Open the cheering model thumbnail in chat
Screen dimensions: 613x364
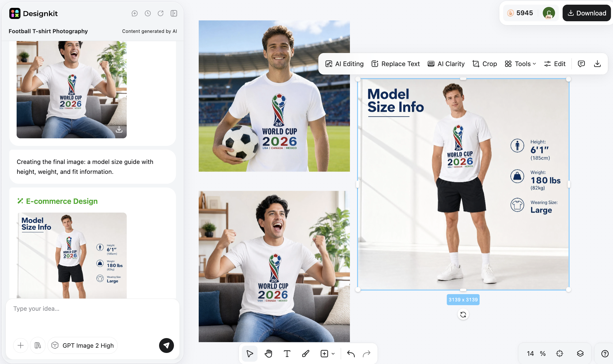coord(72,89)
